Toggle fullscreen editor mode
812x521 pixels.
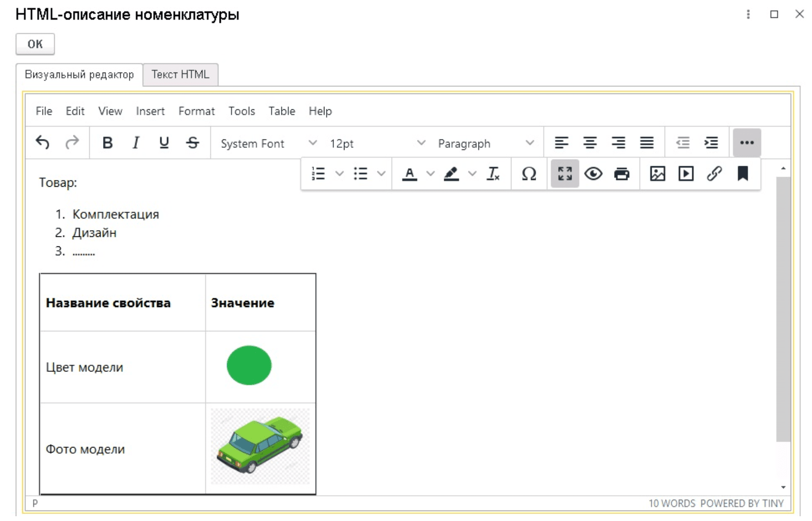[565, 174]
